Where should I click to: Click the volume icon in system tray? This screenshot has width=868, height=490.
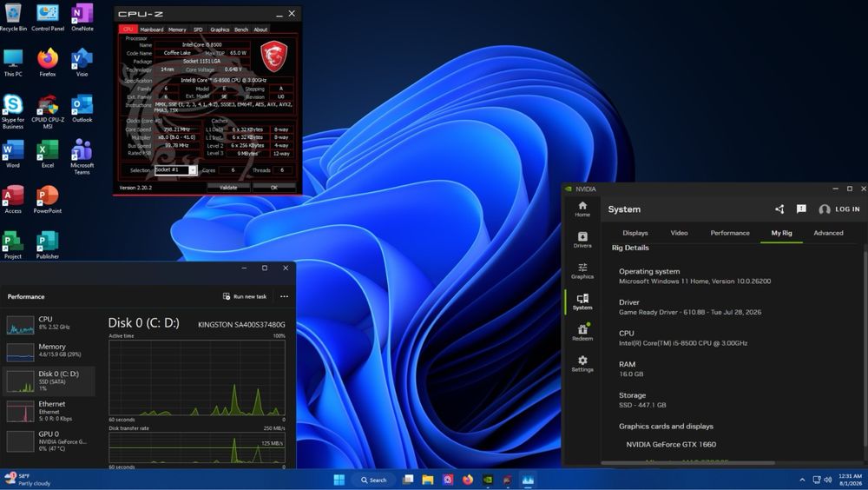click(827, 480)
